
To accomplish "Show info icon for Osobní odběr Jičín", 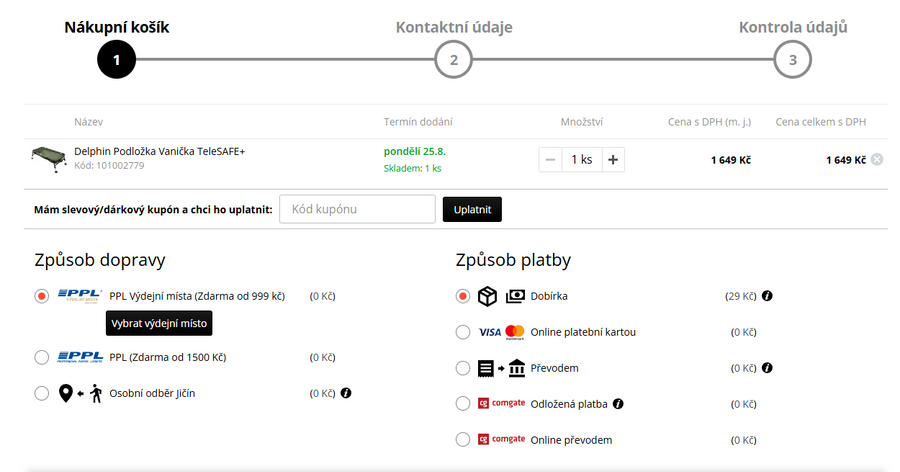I will [345, 393].
